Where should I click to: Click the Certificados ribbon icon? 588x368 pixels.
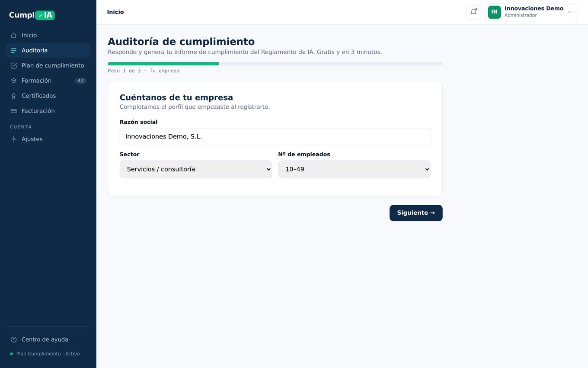pyautogui.click(x=14, y=96)
